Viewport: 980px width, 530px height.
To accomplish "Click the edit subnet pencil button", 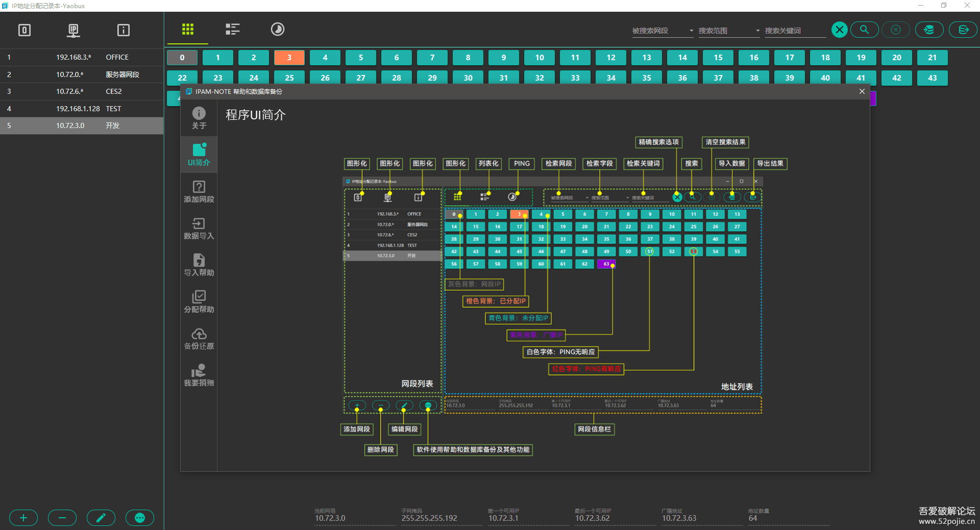I will (x=101, y=518).
